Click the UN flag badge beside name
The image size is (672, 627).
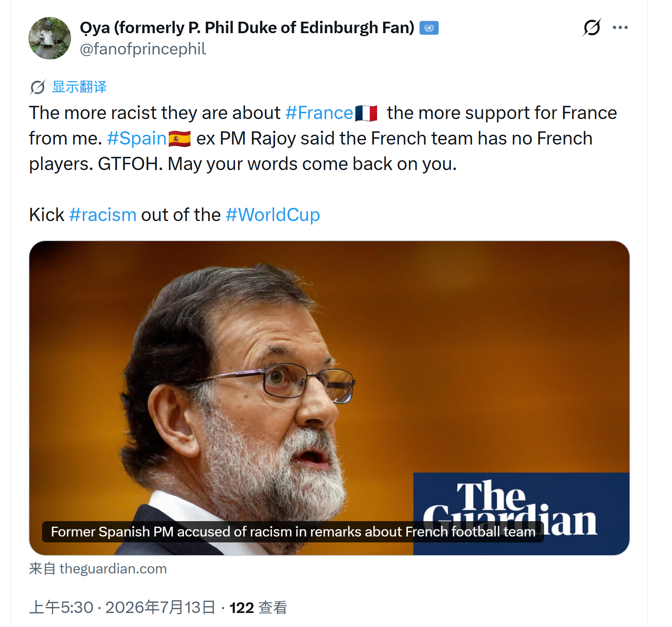(x=429, y=28)
